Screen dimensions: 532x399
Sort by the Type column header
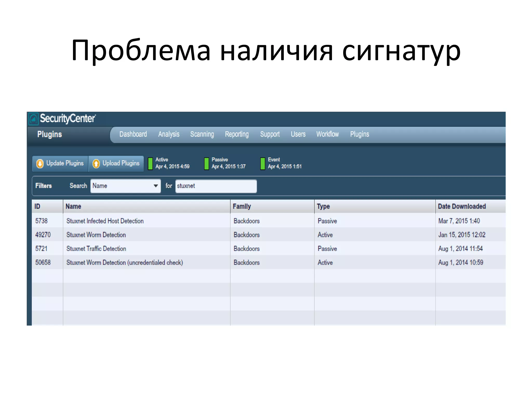(375, 206)
